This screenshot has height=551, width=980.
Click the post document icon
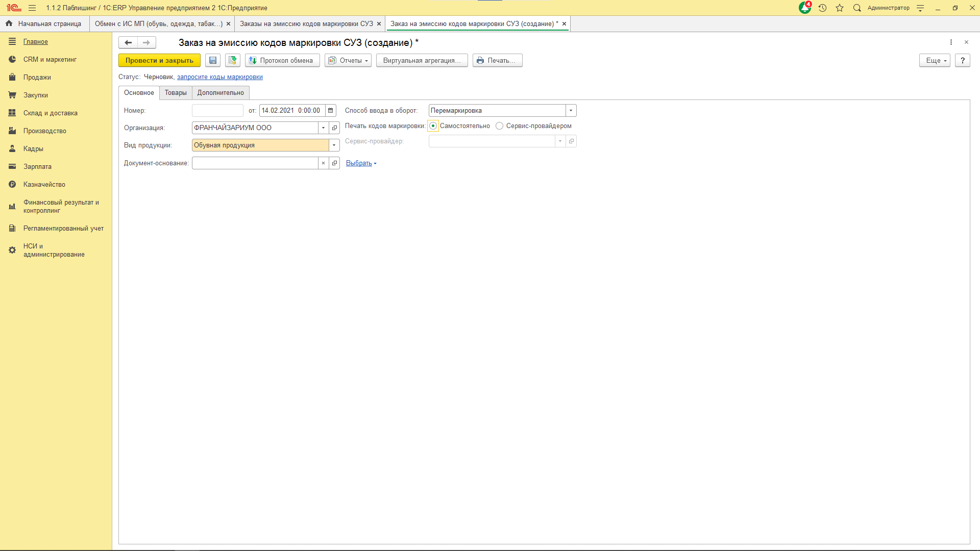tap(233, 60)
